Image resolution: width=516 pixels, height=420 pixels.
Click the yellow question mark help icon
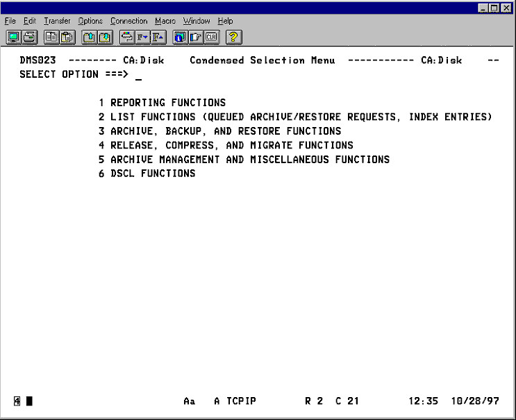(x=234, y=37)
